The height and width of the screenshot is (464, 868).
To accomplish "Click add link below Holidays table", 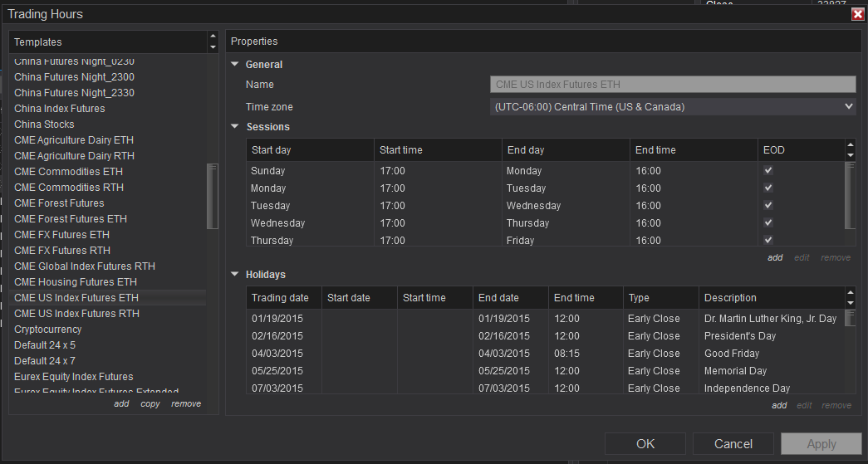I will pos(779,405).
